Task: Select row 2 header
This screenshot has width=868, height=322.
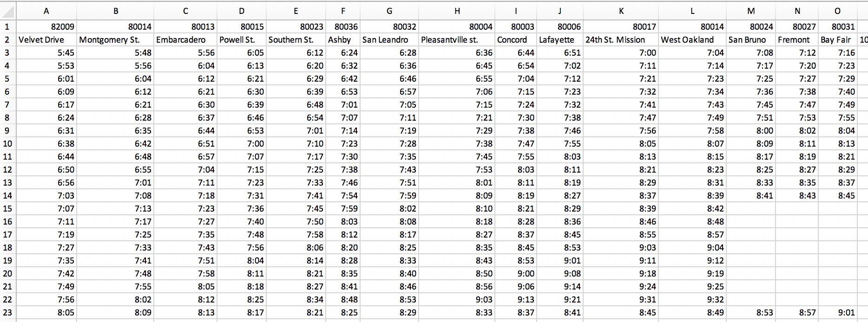Action: 8,40
